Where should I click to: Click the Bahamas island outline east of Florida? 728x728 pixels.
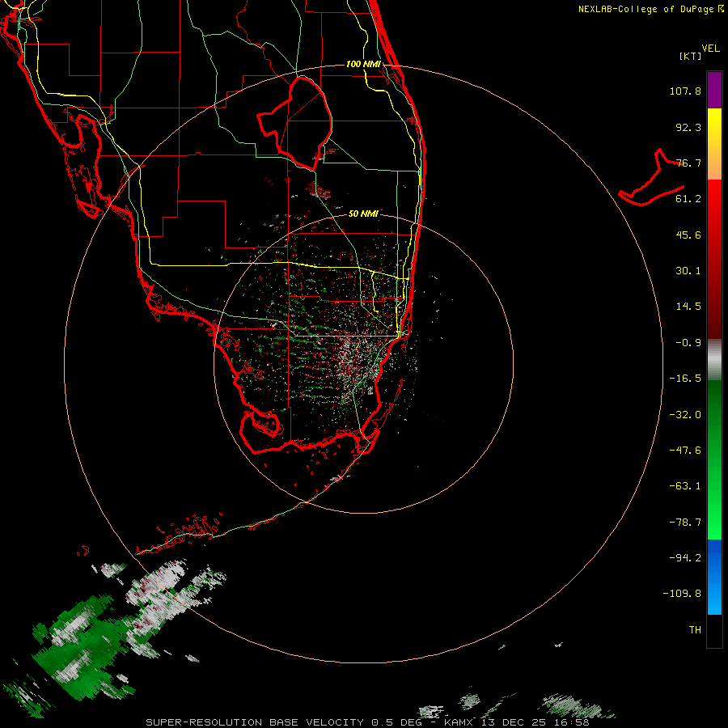tap(651, 179)
